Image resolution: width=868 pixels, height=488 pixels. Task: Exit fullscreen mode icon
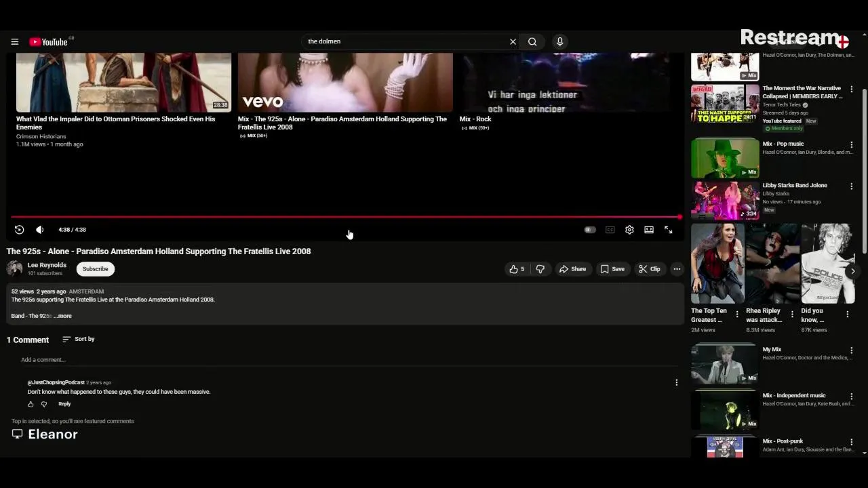pos(669,230)
